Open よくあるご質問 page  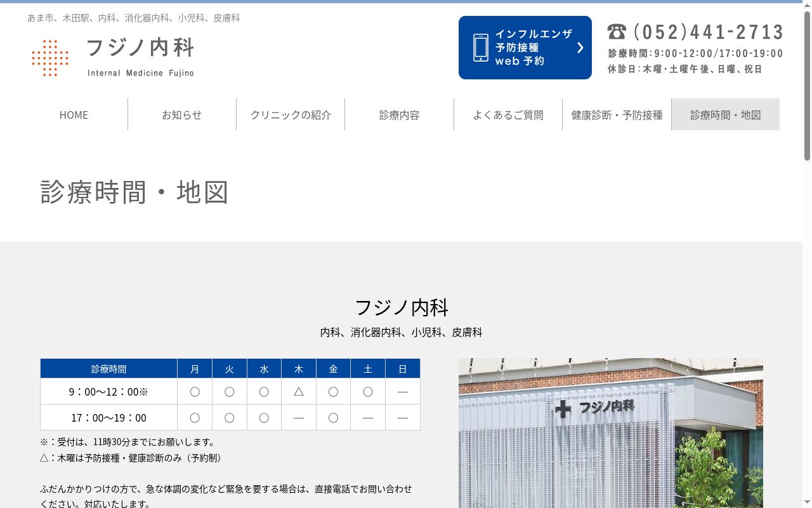[508, 115]
